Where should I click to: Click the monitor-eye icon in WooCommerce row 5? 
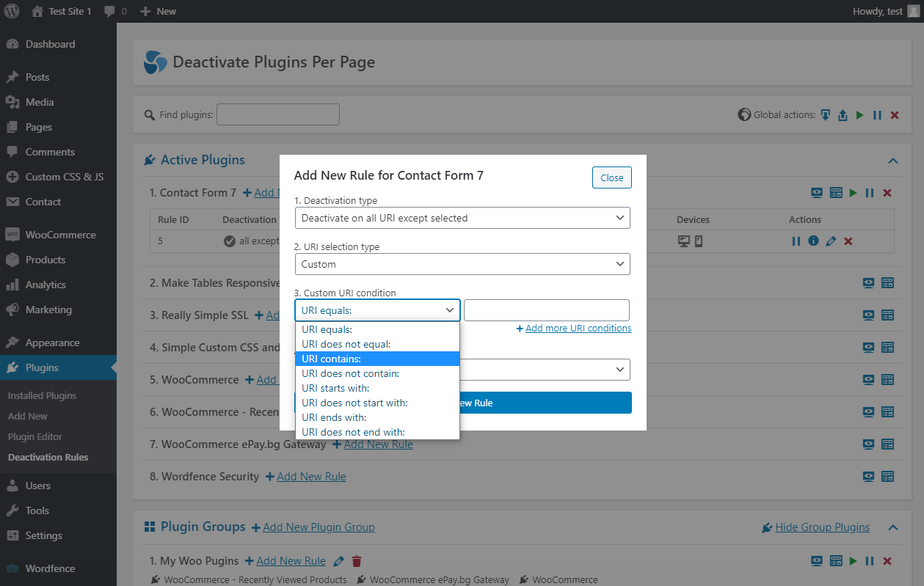(x=869, y=380)
